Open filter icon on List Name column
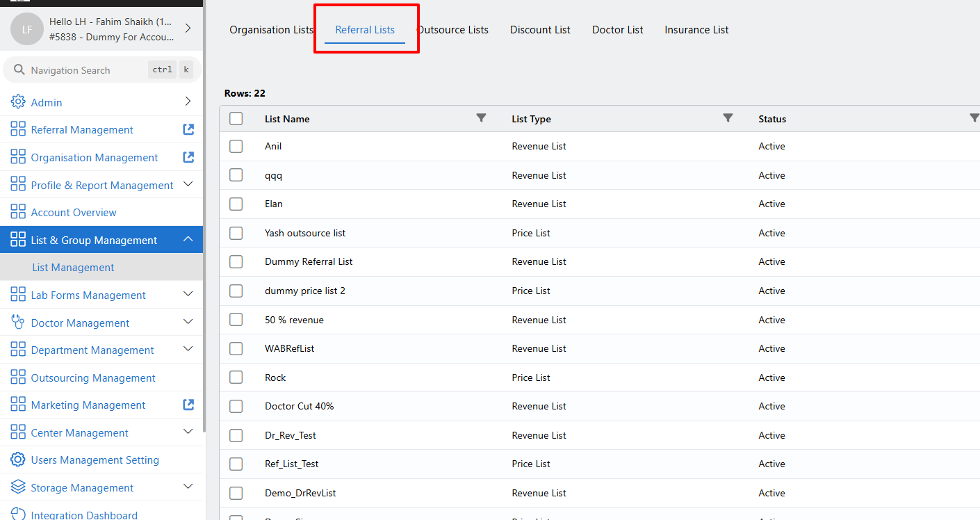The width and height of the screenshot is (980, 520). tap(481, 118)
